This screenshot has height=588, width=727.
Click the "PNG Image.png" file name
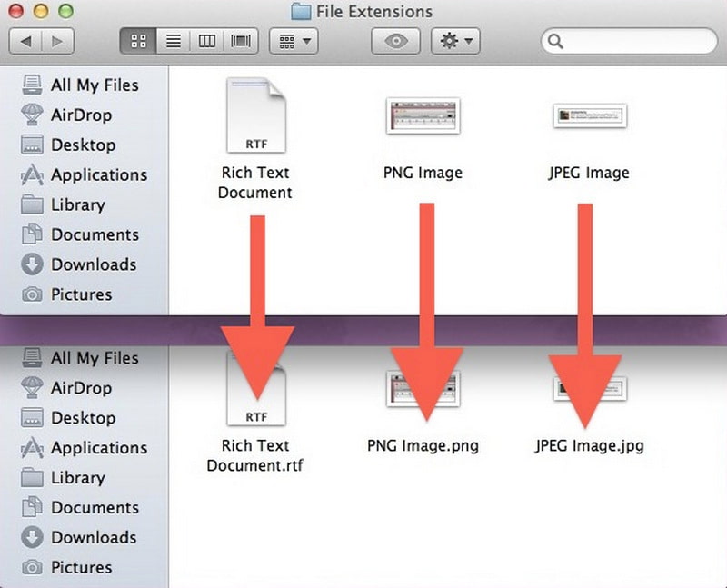(423, 445)
